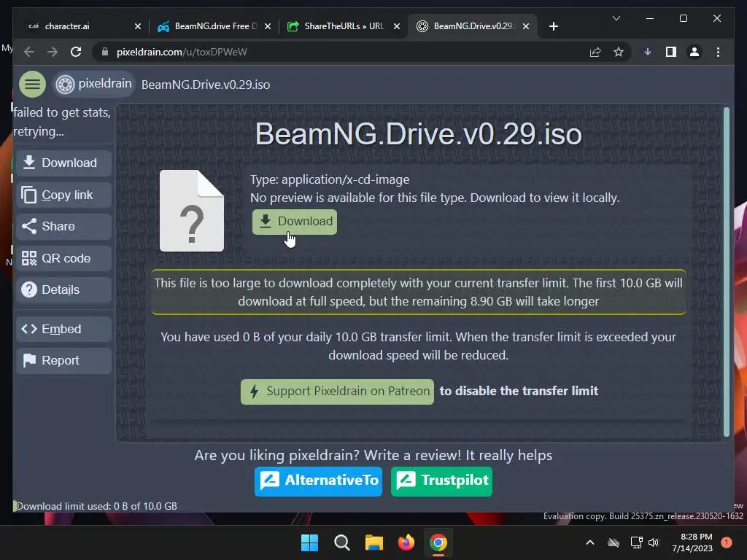The image size is (747, 560).
Task: Click the BeamNG.Drive.v0.29.iso header filename
Action: pyautogui.click(x=206, y=85)
